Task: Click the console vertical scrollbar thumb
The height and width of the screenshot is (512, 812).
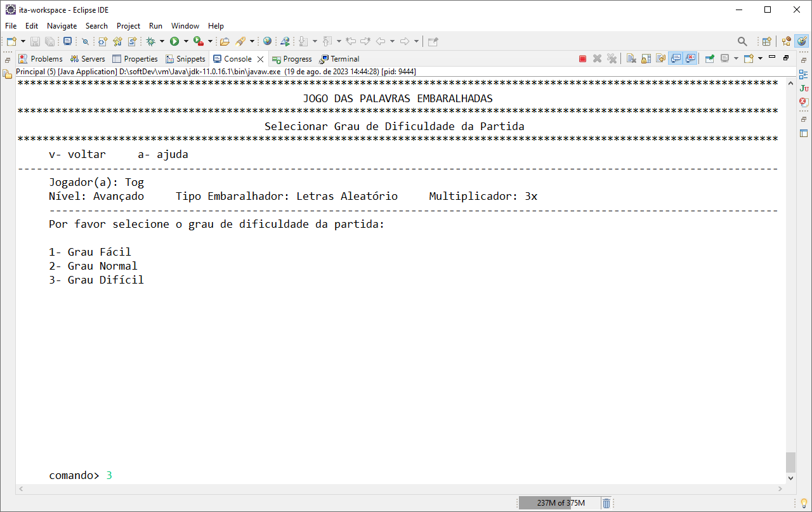Action: (790, 461)
